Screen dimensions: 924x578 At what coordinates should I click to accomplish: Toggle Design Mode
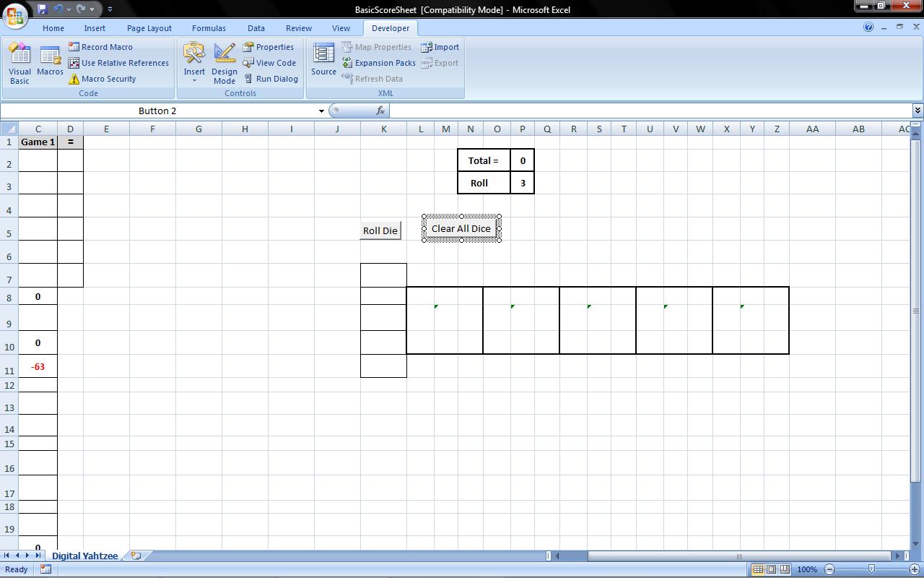(x=224, y=64)
